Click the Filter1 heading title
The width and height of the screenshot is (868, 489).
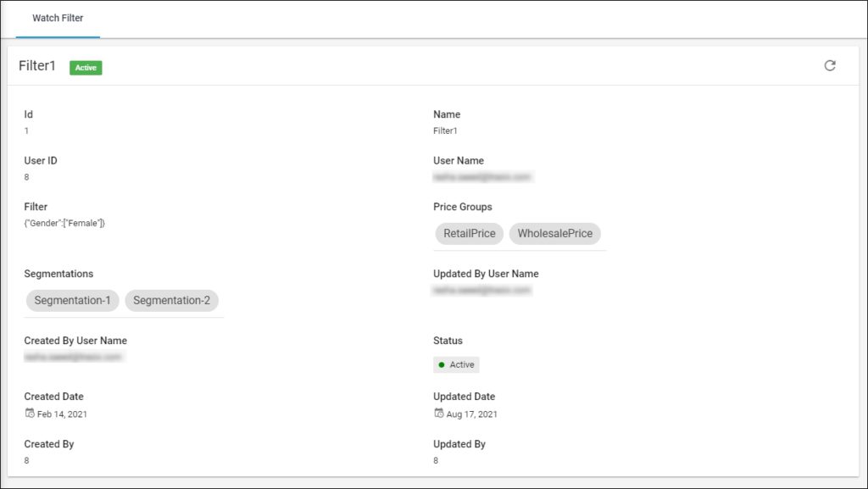37,66
